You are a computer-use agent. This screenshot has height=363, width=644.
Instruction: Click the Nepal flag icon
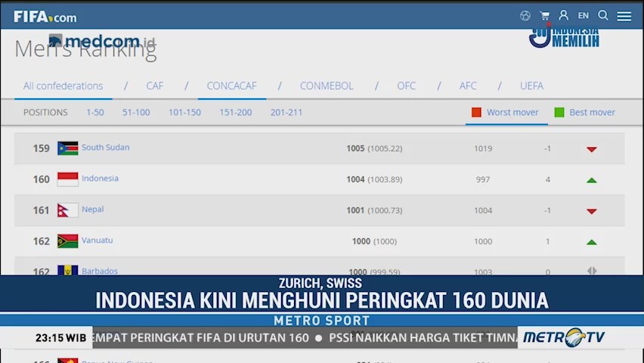point(68,210)
